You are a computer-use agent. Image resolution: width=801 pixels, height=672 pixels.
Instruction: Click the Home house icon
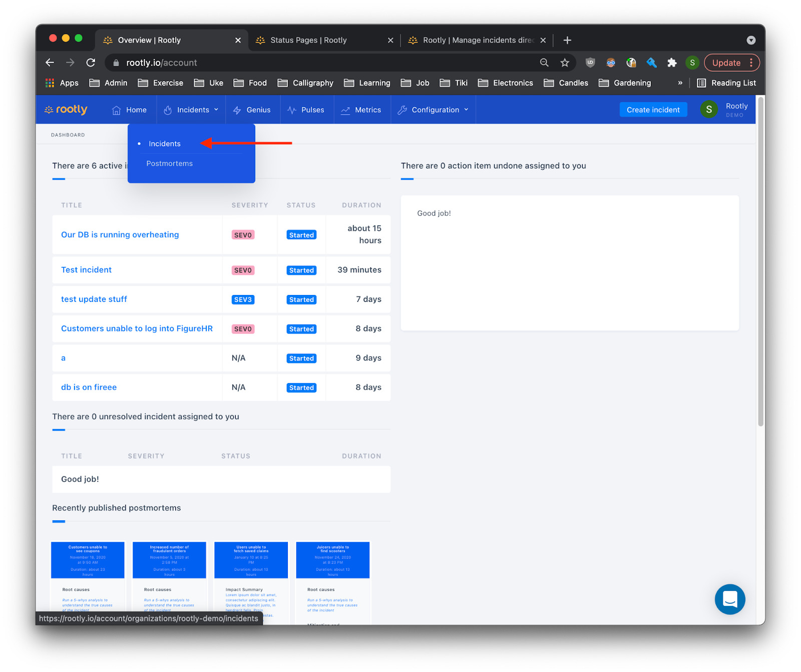coord(116,110)
